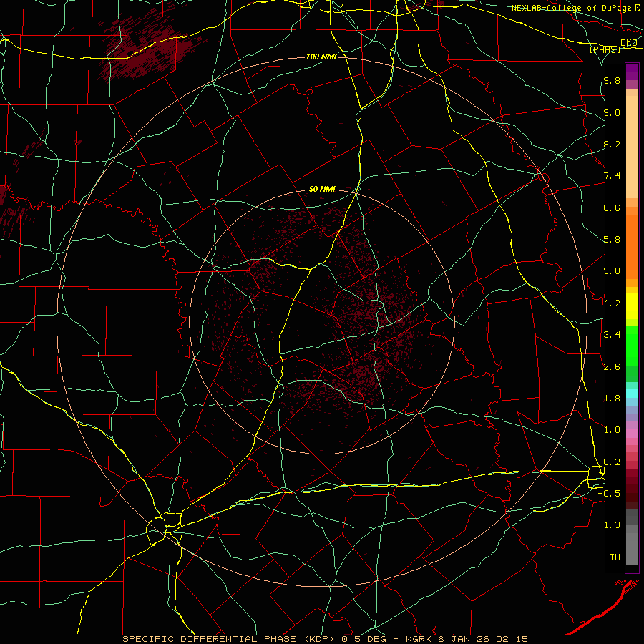Click the 1.8 scale value
Viewport: 644px width, 644px height.
pos(612,398)
